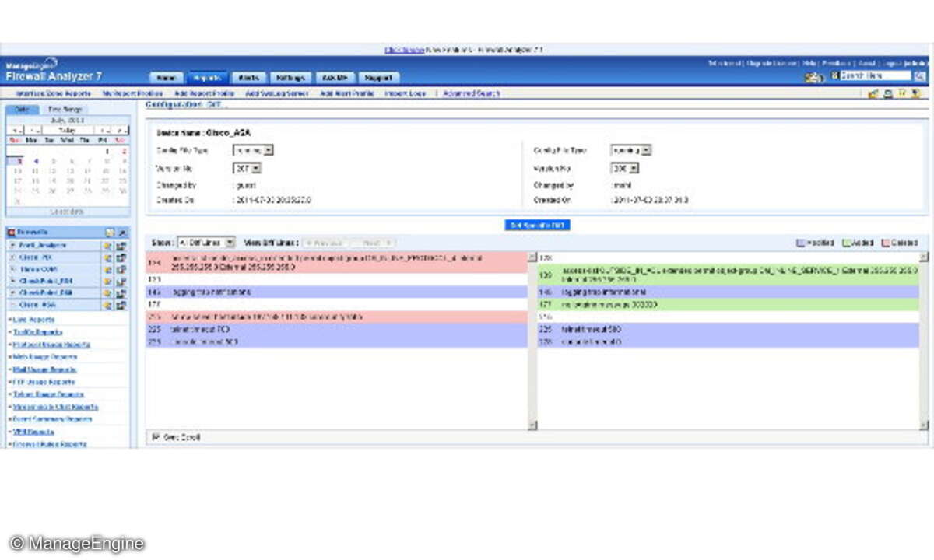Click first icon in Cisco_ASA device row
Viewport: 934px width, 560px height.
click(108, 305)
